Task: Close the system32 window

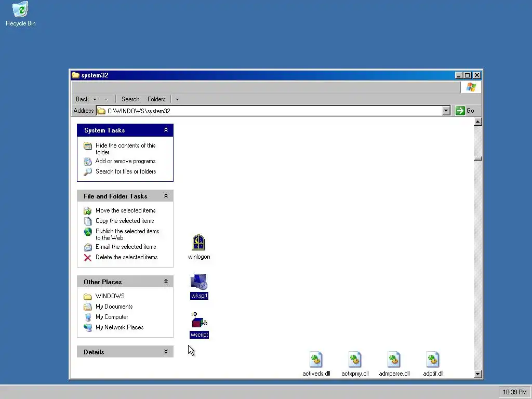Action: point(477,75)
